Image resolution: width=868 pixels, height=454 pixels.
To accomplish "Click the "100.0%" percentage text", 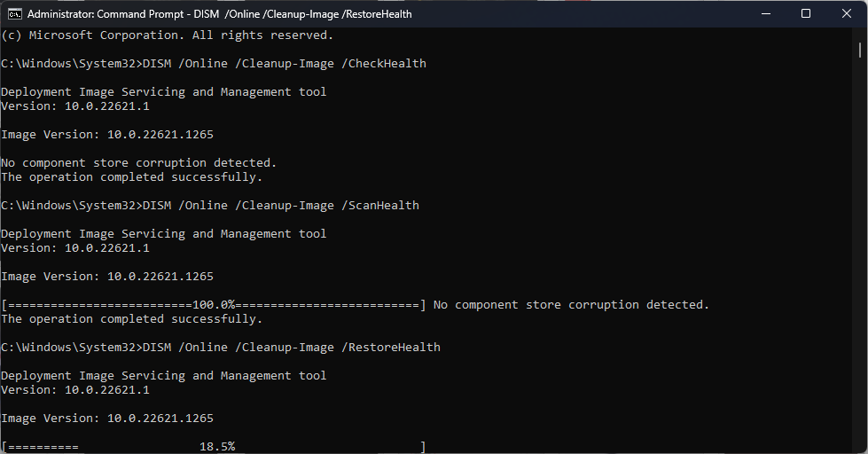I will click(214, 304).
